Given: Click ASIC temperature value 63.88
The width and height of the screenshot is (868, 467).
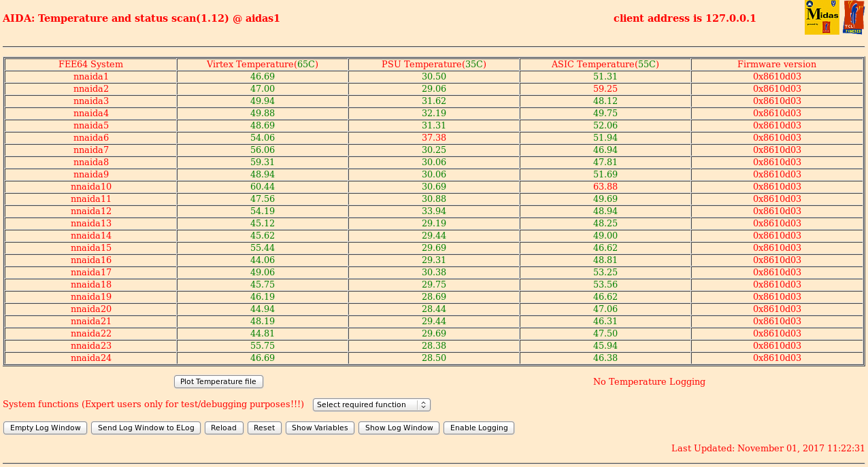Looking at the screenshot, I should 605,187.
